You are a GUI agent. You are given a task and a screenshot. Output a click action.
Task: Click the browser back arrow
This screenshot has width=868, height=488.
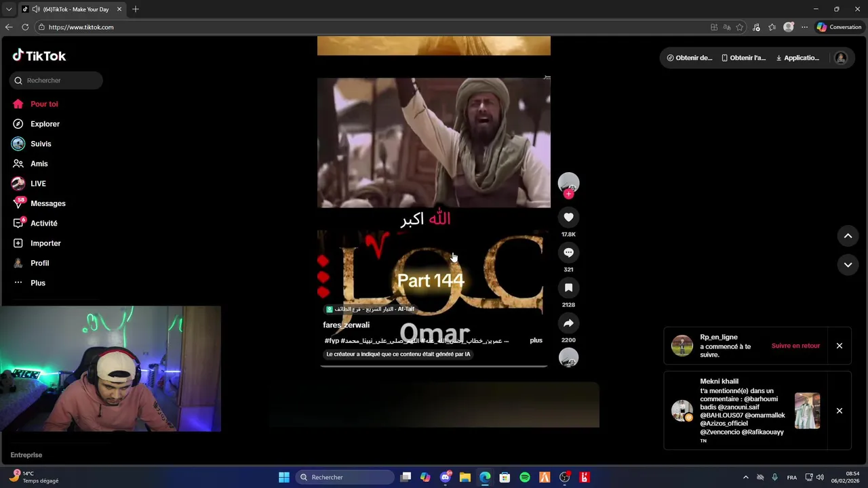pyautogui.click(x=9, y=27)
